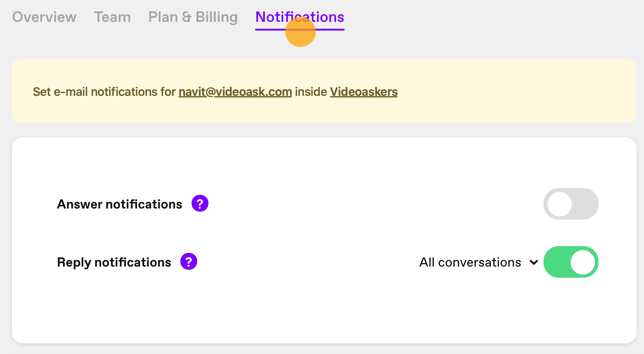Click the Reply notifications label
Image resolution: width=644 pixels, height=354 pixels.
[x=114, y=262]
